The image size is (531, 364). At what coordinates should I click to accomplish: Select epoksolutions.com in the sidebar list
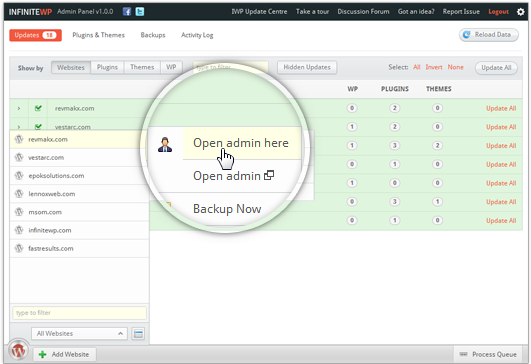point(79,176)
